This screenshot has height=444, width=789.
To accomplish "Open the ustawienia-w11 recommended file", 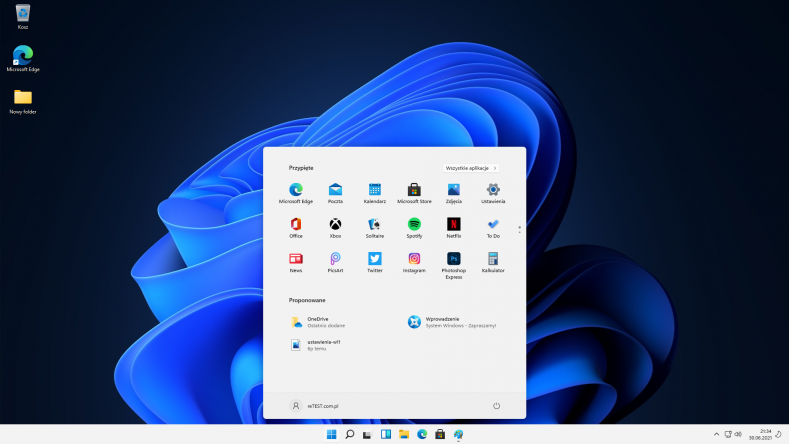I will pyautogui.click(x=316, y=345).
